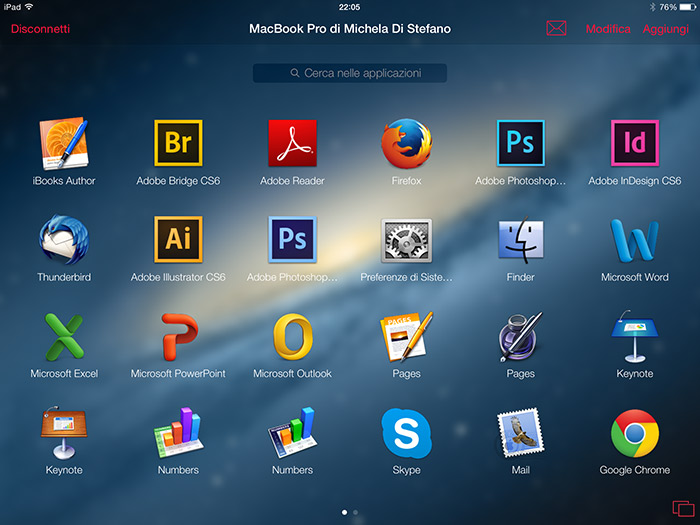Open the Thunderbird mail app
Screen dimensions: 700x525
pyautogui.click(x=64, y=240)
